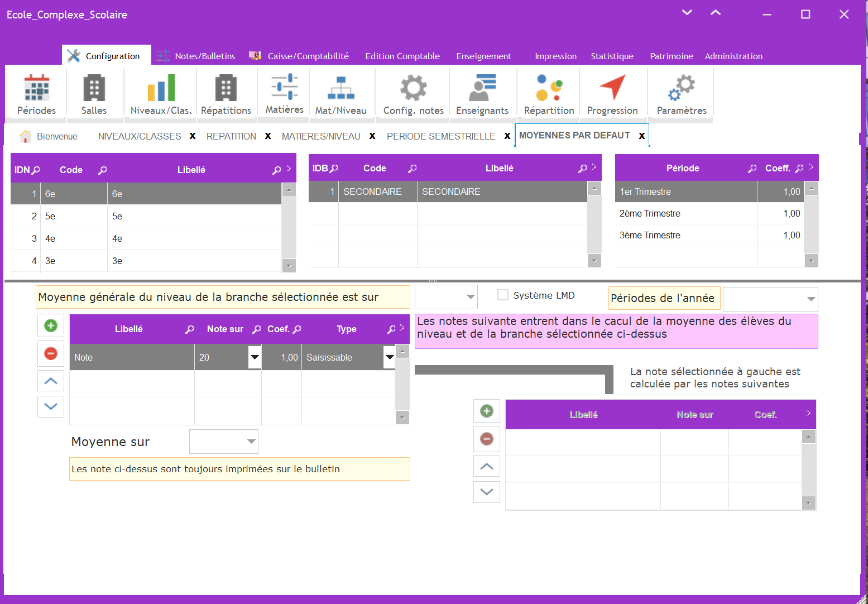Image resolution: width=868 pixels, height=604 pixels.
Task: Open the Saisissable type dropdown arrow
Action: click(x=390, y=357)
